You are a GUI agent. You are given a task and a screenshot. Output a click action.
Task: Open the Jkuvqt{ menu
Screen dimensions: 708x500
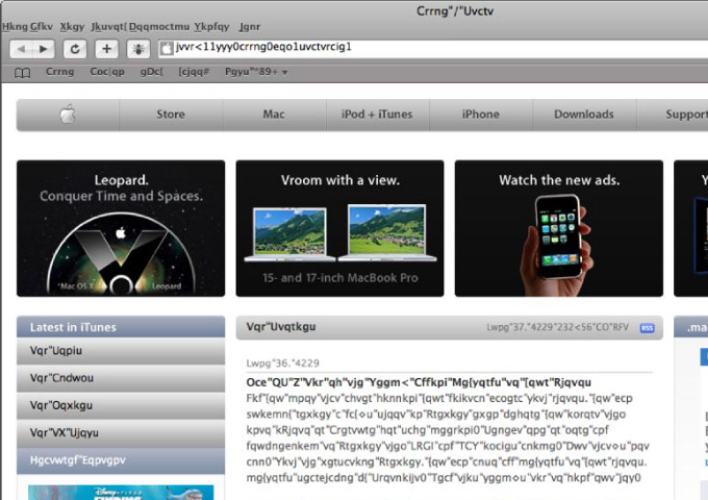tap(108, 27)
